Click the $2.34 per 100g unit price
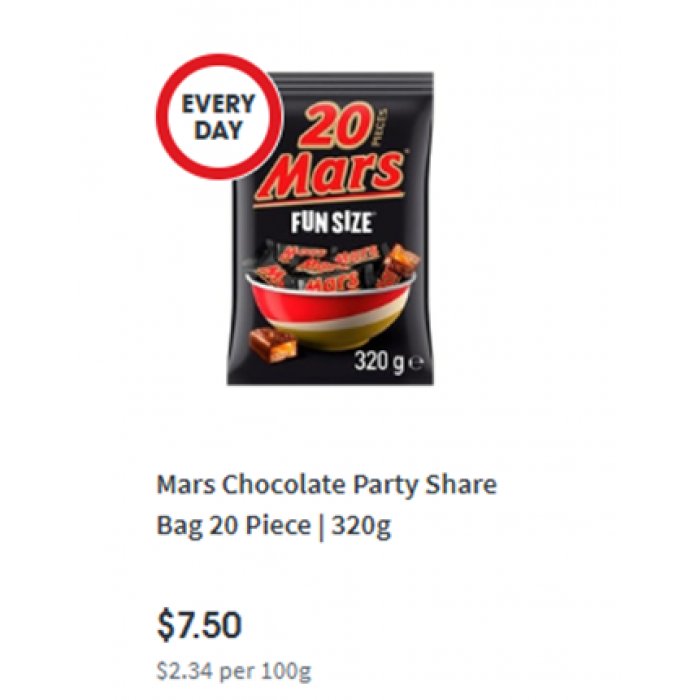This screenshot has width=700, height=700. (x=233, y=671)
